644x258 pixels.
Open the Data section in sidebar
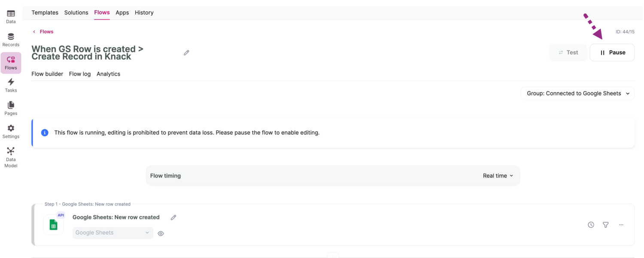coord(11,17)
